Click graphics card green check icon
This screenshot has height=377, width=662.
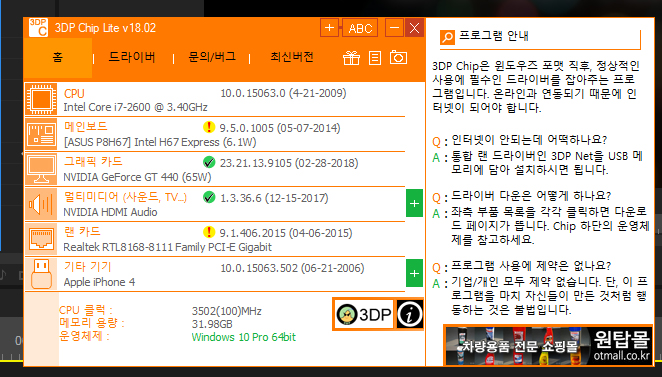[x=209, y=162]
